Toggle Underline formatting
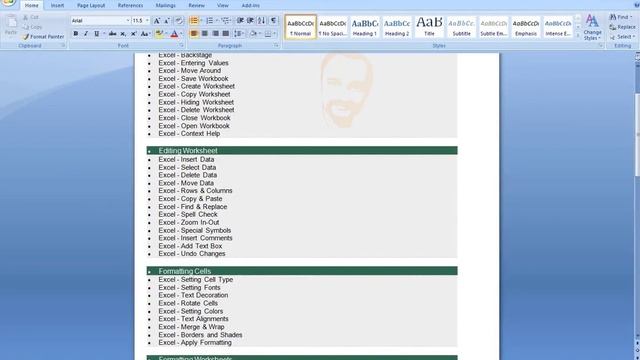640x360 pixels. point(96,34)
